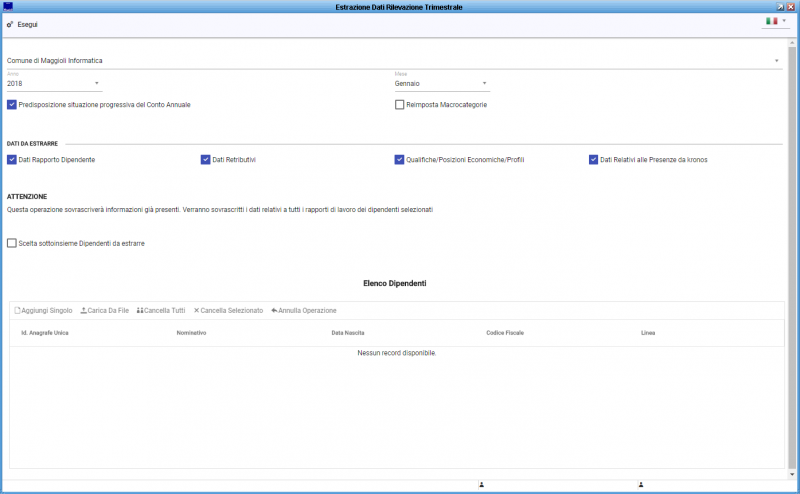The height and width of the screenshot is (494, 800).
Task: Sort by Id. Anagrafe Unica column
Action: coord(45,333)
